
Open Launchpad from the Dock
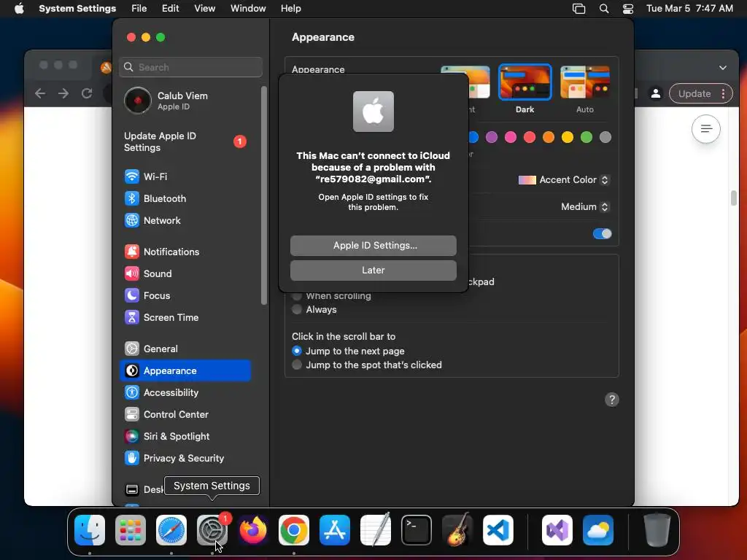coord(131,530)
